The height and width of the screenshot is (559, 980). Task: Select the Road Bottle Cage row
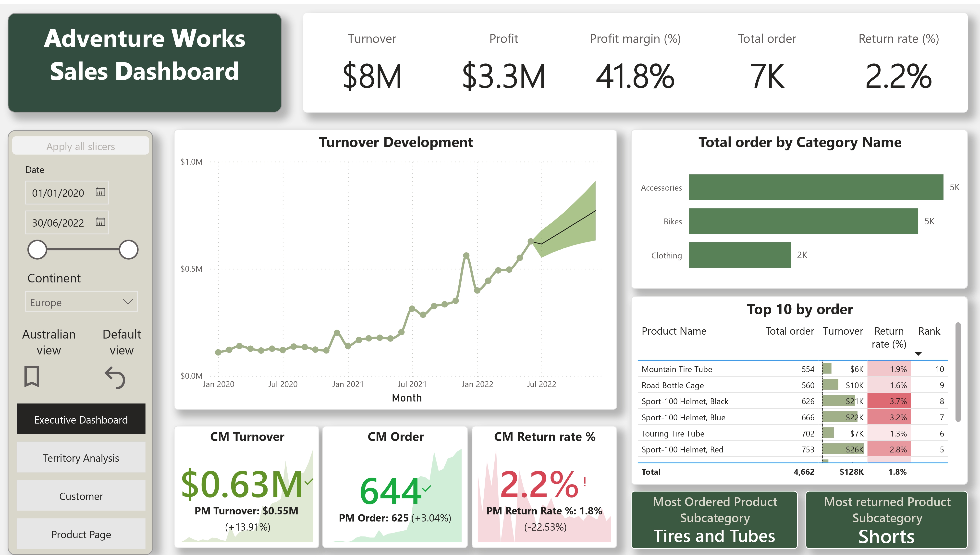click(x=793, y=385)
